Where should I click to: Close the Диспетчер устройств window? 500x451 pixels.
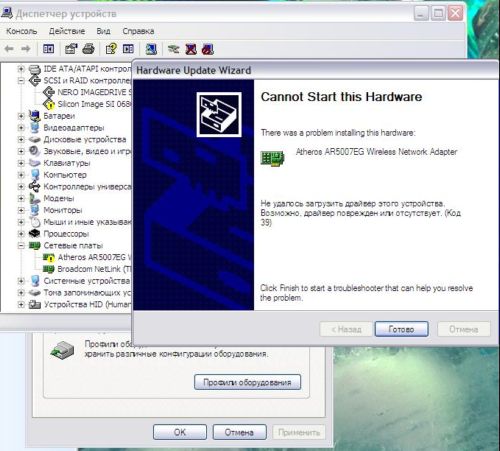coord(455,13)
